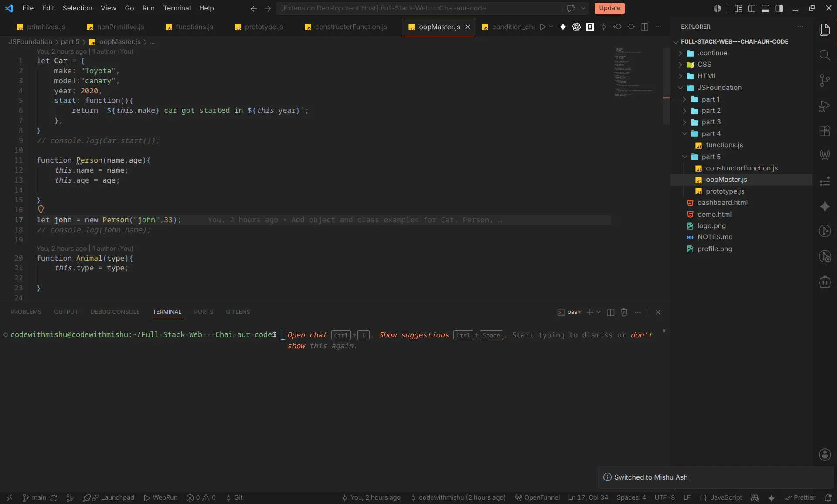837x504 pixels.
Task: Run the file with the play icon
Action: coord(542,27)
